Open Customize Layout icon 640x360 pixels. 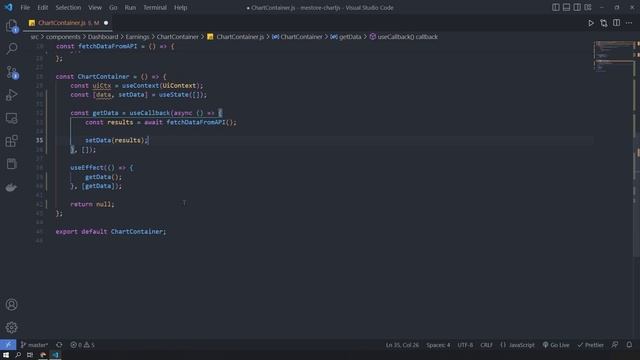[588, 7]
